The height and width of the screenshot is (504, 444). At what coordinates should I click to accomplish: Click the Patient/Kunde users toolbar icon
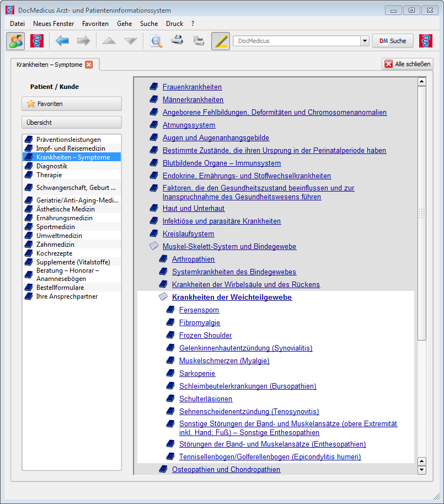pyautogui.click(x=15, y=41)
